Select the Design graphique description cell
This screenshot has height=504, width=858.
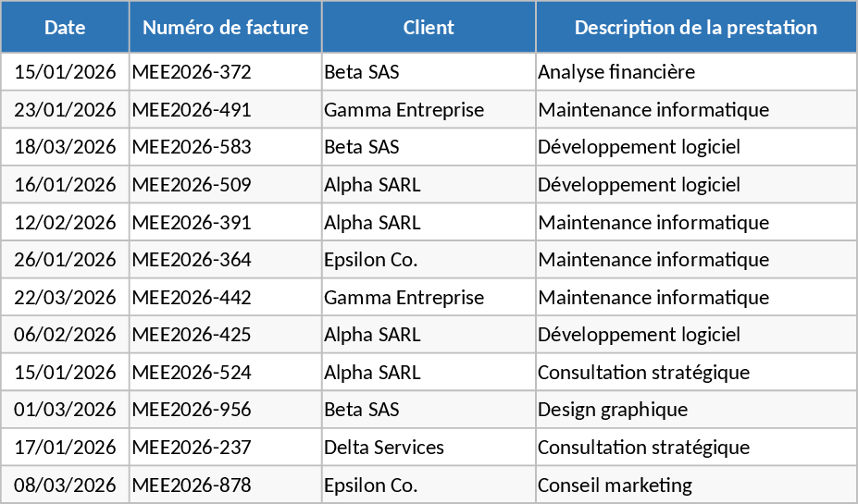613,410
